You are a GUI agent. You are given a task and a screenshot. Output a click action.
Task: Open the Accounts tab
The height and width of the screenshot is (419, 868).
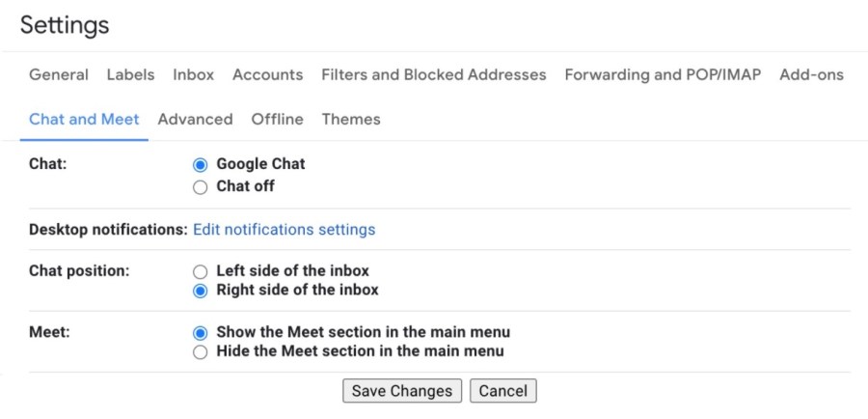pyautogui.click(x=267, y=74)
